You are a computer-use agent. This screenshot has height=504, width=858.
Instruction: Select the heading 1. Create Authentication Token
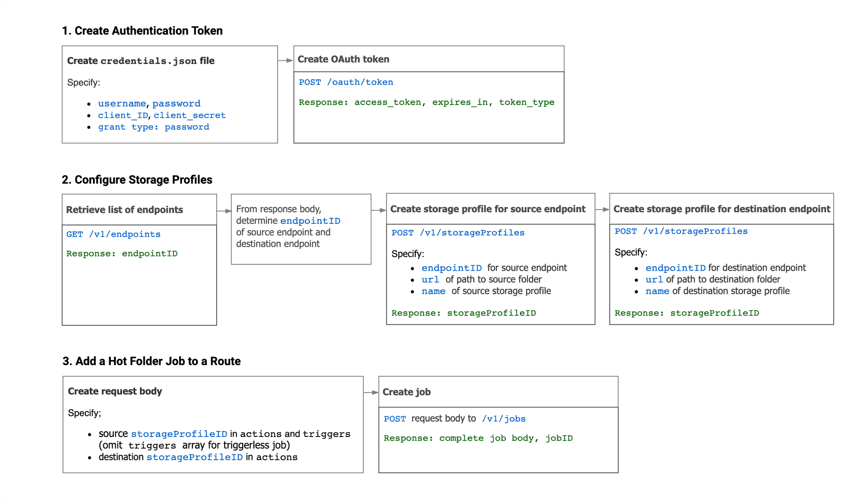[142, 30]
